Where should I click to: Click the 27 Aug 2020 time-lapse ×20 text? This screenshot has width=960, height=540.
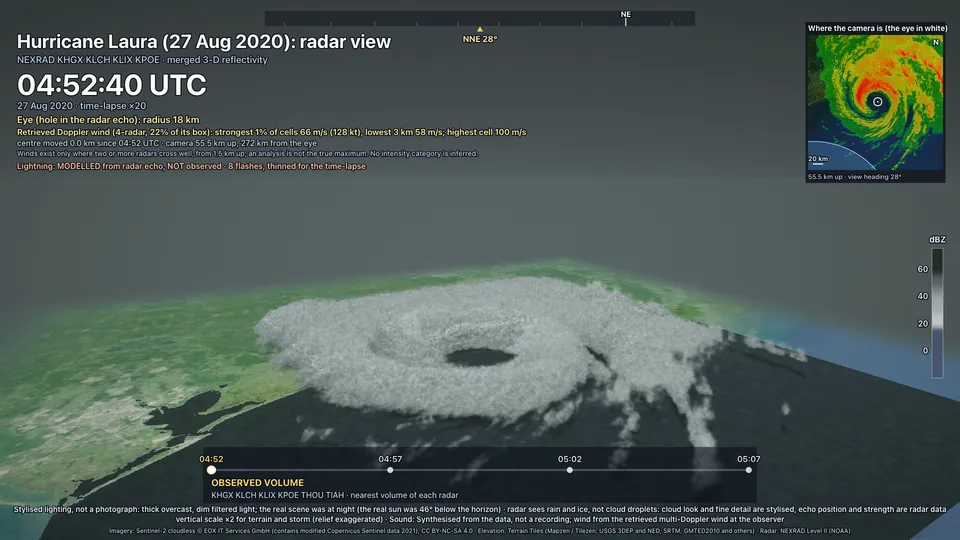81,105
